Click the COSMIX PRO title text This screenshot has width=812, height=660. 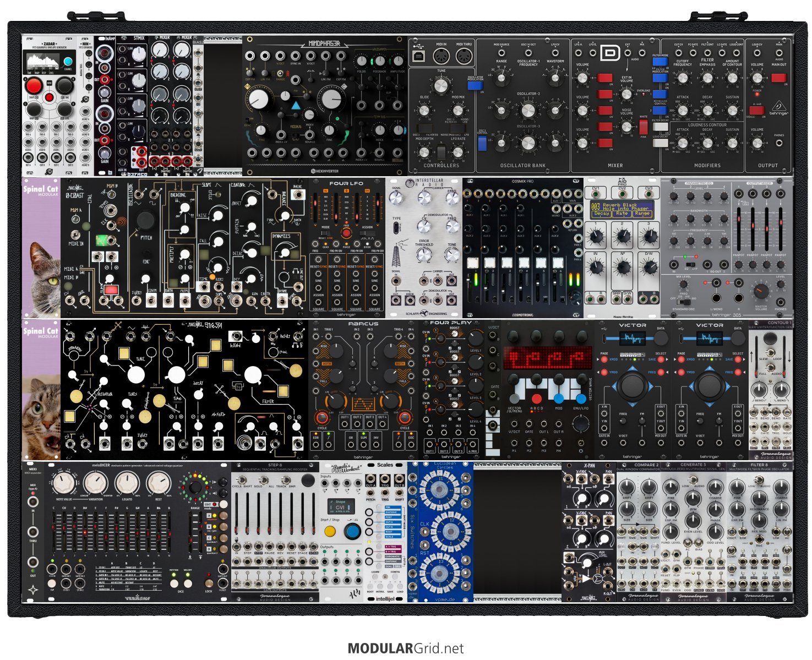click(x=522, y=181)
